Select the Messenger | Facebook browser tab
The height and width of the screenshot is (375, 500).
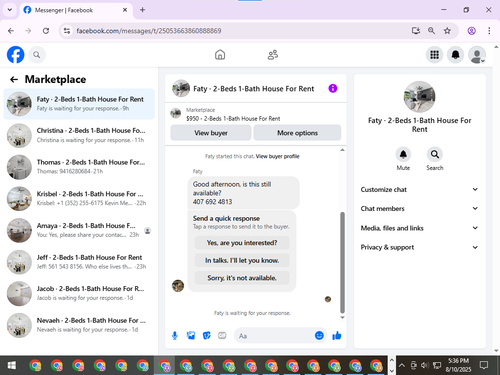(76, 10)
